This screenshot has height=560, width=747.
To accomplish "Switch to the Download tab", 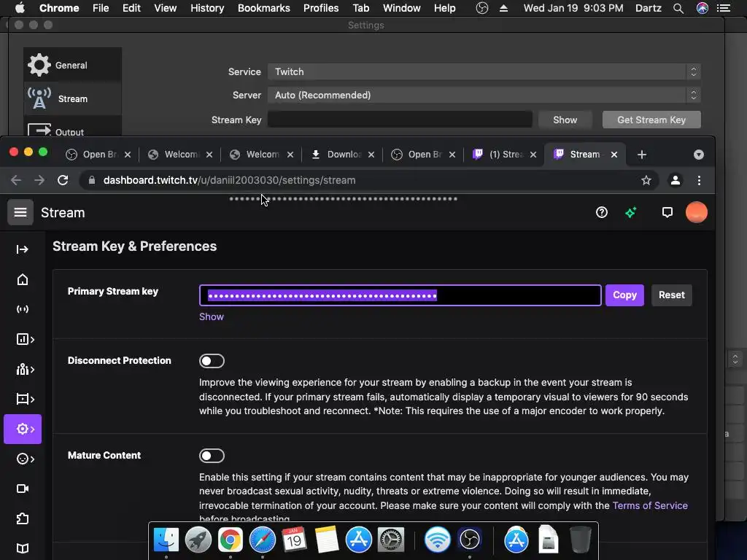I will 343,155.
